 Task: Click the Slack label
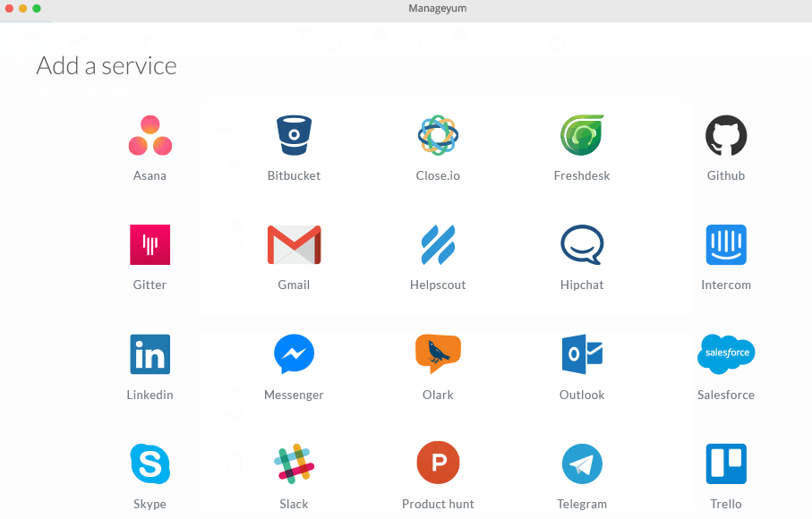tap(294, 504)
